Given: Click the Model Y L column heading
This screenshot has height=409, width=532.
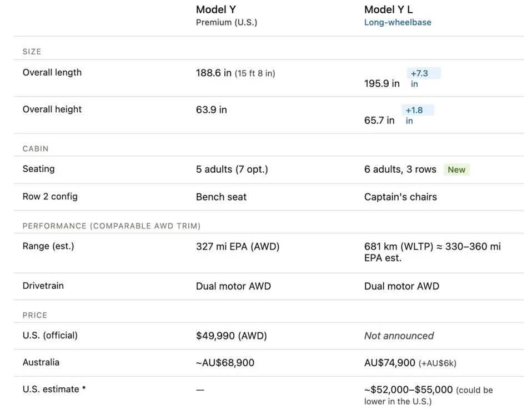Looking at the screenshot, I should pyautogui.click(x=389, y=9).
